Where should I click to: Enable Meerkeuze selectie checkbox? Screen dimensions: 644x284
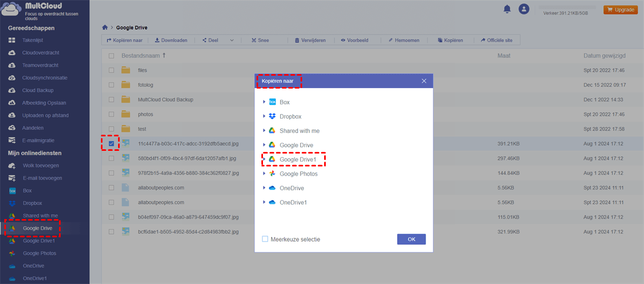265,239
